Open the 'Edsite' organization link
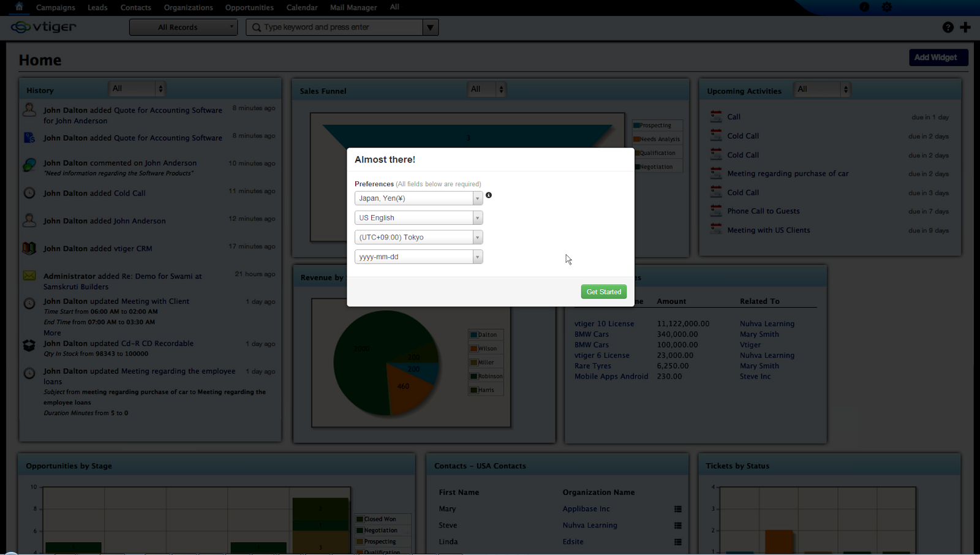Image resolution: width=980 pixels, height=555 pixels. tap(573, 542)
